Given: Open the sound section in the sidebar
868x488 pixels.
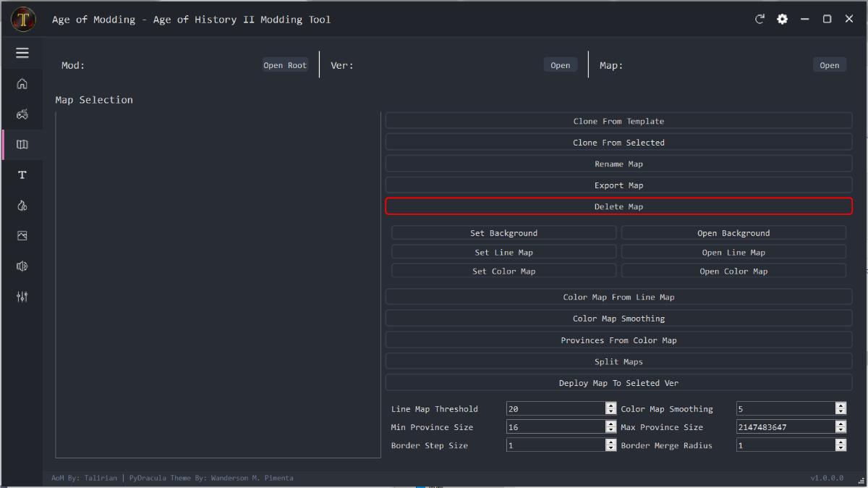Looking at the screenshot, I should click(22, 266).
